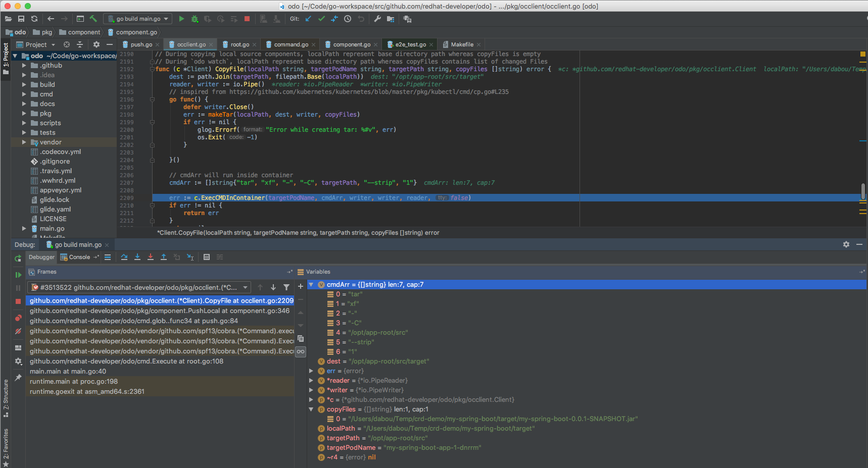The image size is (868, 468).
Task: Commit changes with the green Git checkmark
Action: tap(321, 19)
